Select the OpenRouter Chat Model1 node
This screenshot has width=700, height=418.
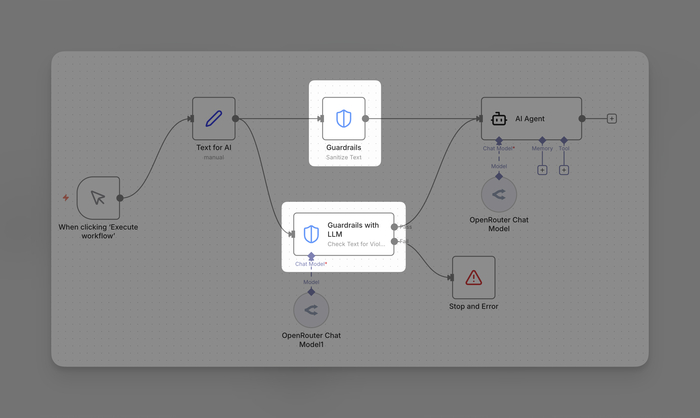click(311, 310)
